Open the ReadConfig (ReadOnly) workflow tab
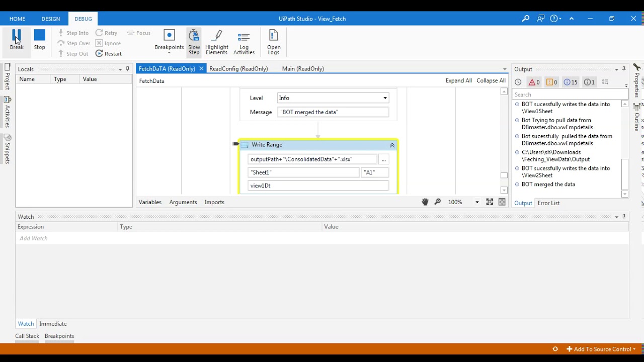 238,69
